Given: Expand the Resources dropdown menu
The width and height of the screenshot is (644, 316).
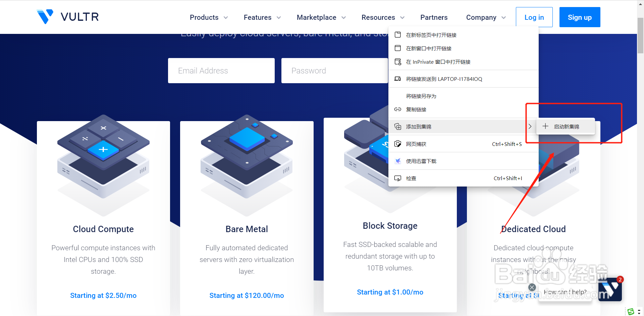Looking at the screenshot, I should click(383, 17).
